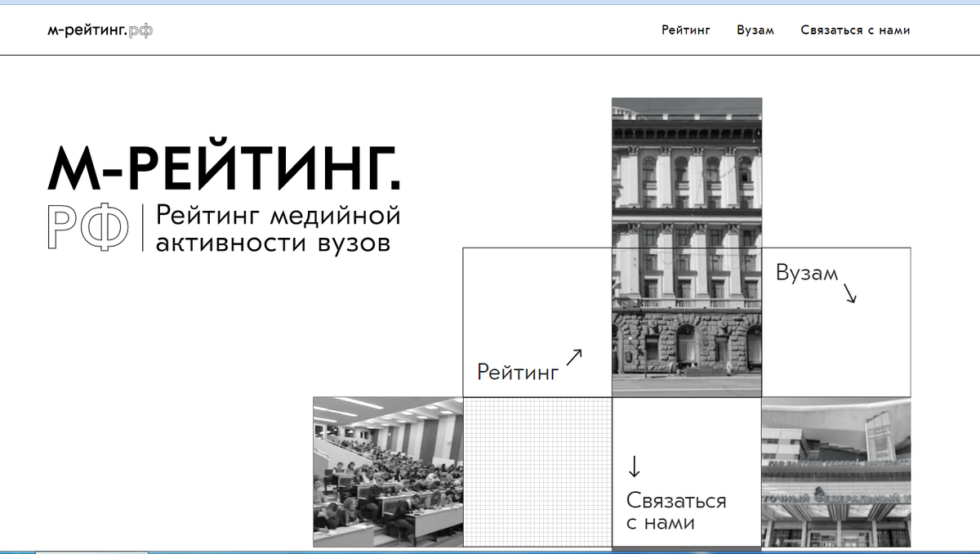980x554 pixels.
Task: Click the Вузам tile link in the grid
Action: (808, 275)
